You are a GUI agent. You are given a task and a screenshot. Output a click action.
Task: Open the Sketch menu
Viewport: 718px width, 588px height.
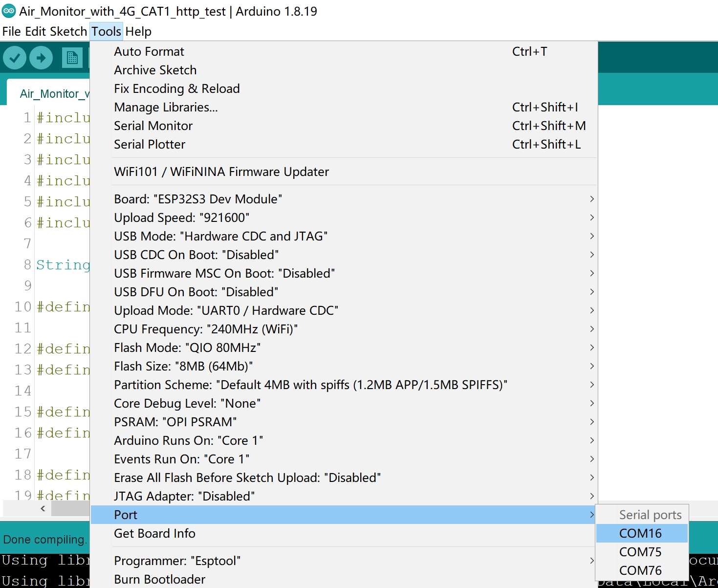(x=68, y=32)
